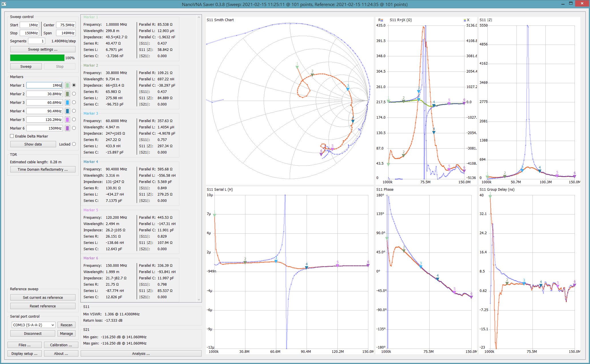590x364 pixels.
Task: Select Marker 5 radio button
Action: coord(74,120)
